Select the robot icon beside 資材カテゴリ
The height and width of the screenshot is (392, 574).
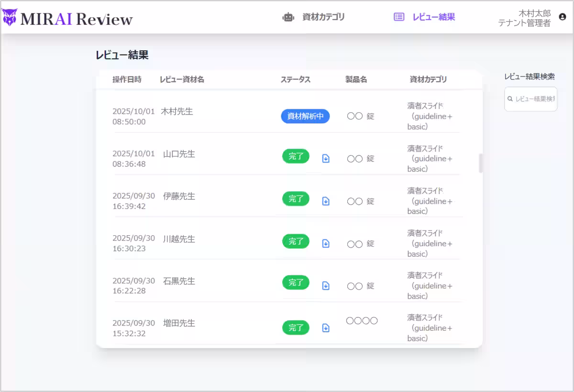click(x=288, y=16)
